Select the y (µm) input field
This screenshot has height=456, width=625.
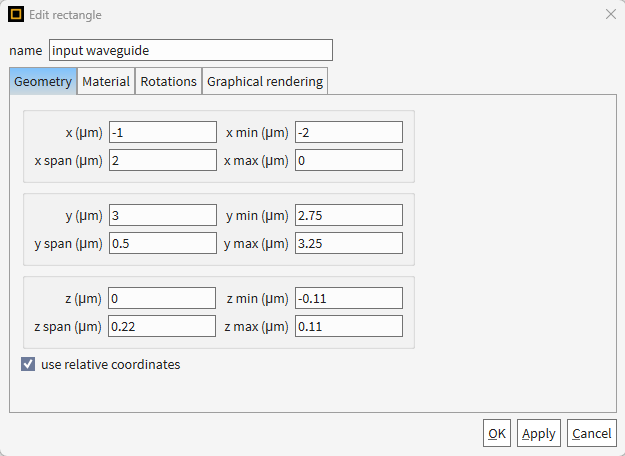pos(163,215)
